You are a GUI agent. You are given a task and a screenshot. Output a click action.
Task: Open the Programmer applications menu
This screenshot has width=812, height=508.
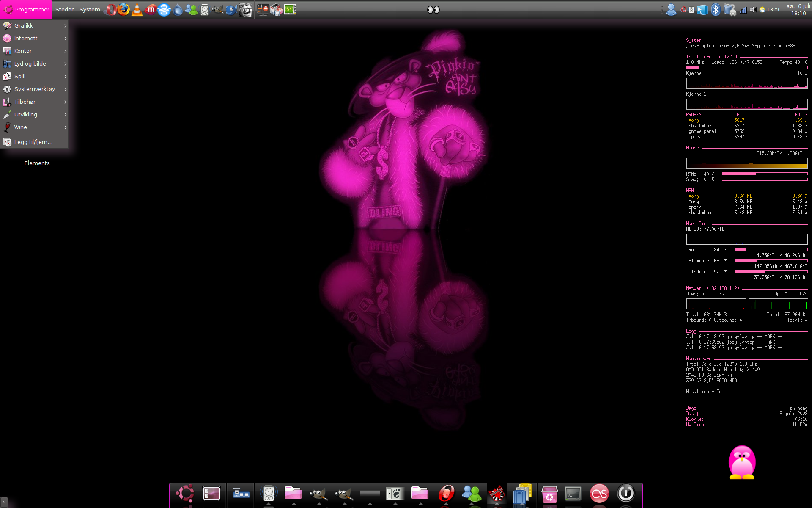[x=26, y=9]
